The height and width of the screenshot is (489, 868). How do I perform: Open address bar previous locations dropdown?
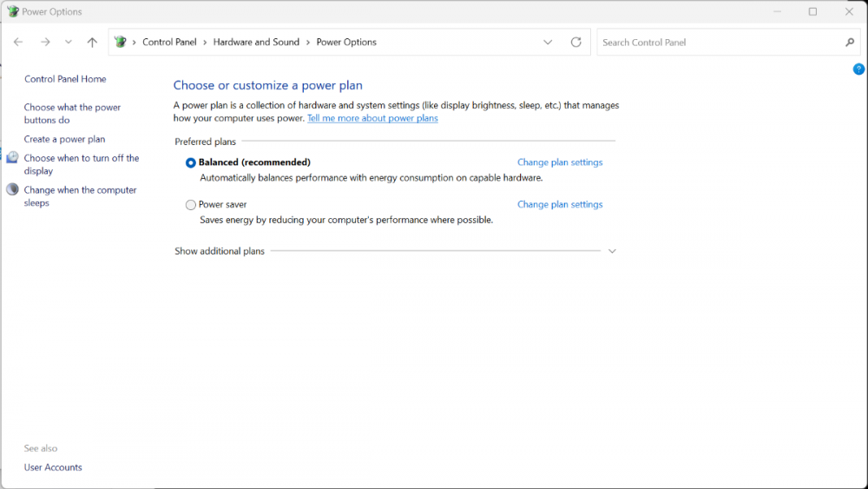click(x=548, y=43)
